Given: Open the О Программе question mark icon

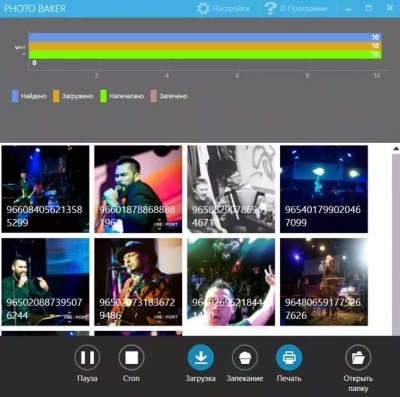Looking at the screenshot, I should tap(270, 8).
